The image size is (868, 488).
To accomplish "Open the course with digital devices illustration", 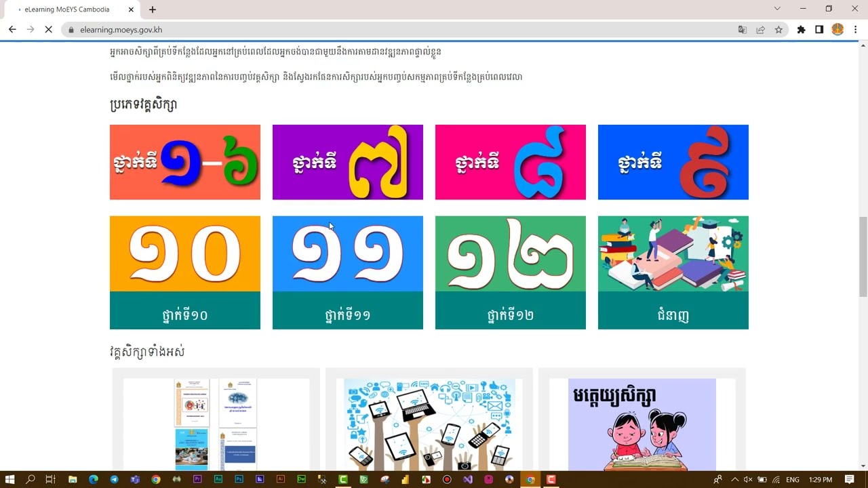I will point(429,424).
